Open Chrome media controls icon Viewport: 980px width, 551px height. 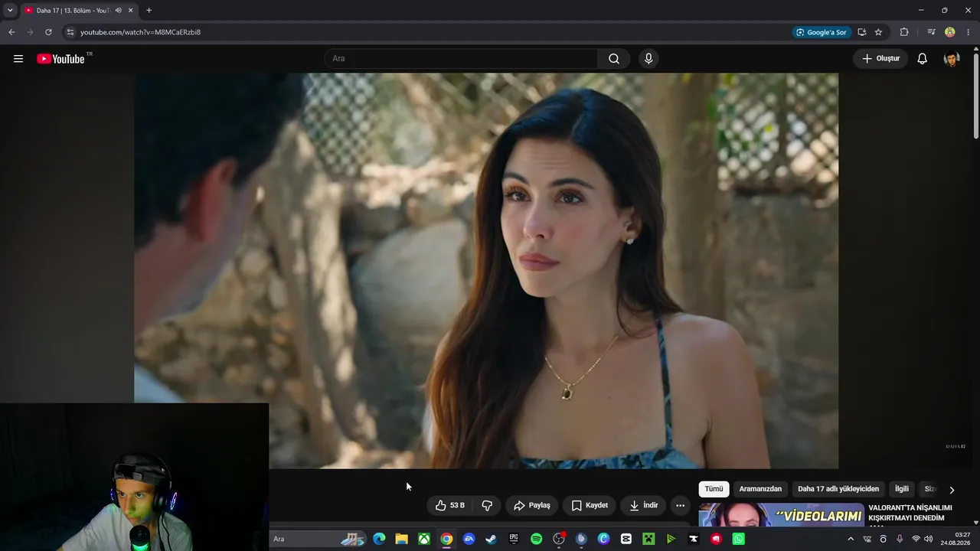coord(931,32)
